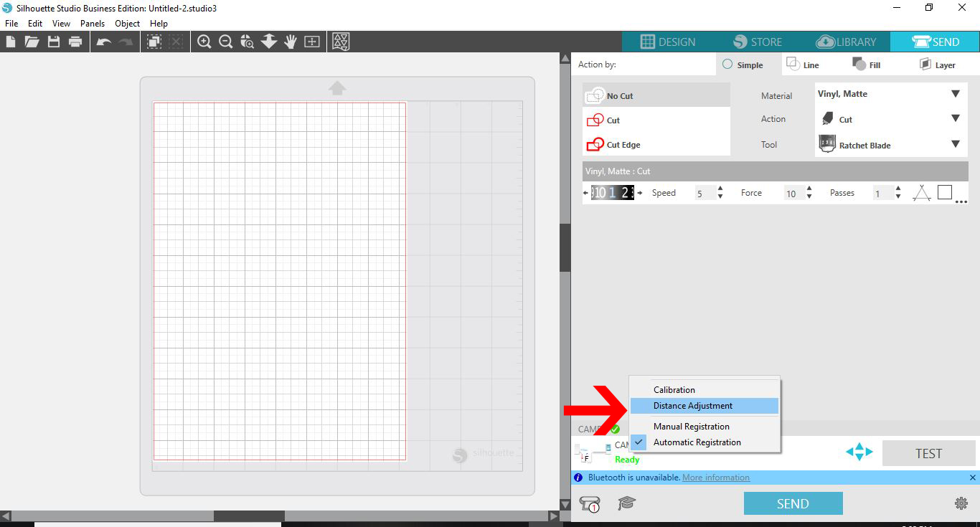Viewport: 980px width, 527px height.
Task: Open the Object menu
Action: click(127, 23)
